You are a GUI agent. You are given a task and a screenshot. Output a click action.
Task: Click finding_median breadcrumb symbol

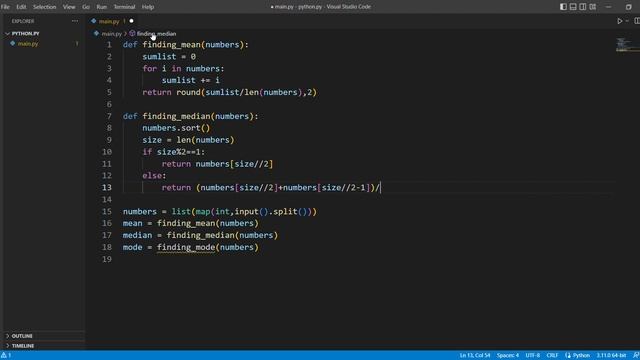(x=156, y=33)
